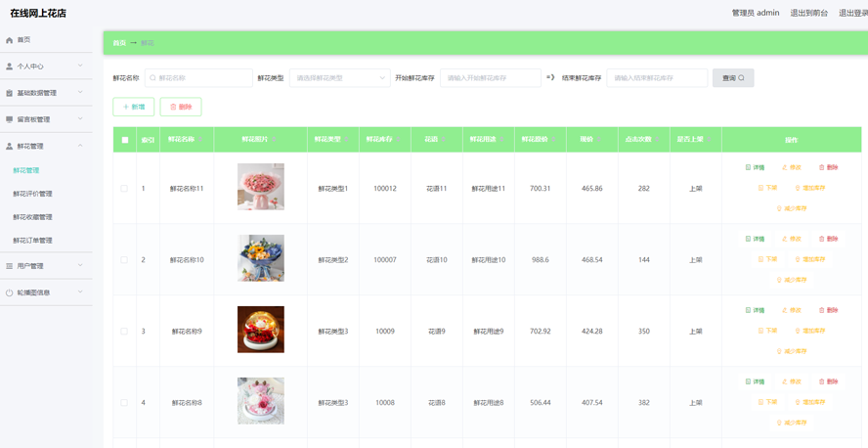Image resolution: width=868 pixels, height=448 pixels.
Task: Open 鲜花收藏管理 in the sidebar
Action: (x=32, y=217)
